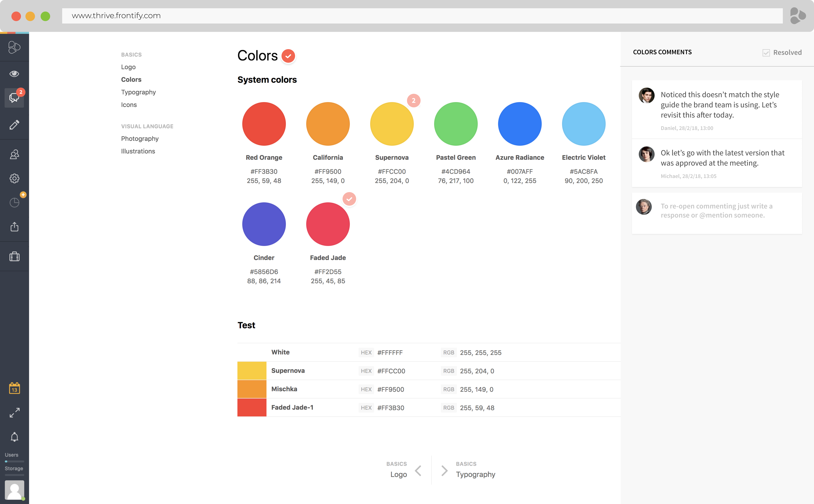This screenshot has height=504, width=814.
Task: Open the comments icon with badge 2
Action: click(14, 98)
